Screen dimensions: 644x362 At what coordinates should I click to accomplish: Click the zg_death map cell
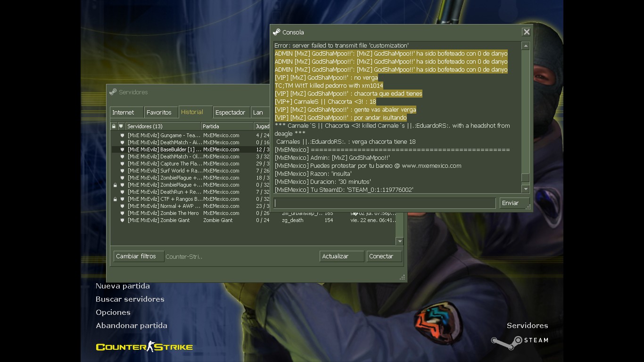click(x=293, y=220)
